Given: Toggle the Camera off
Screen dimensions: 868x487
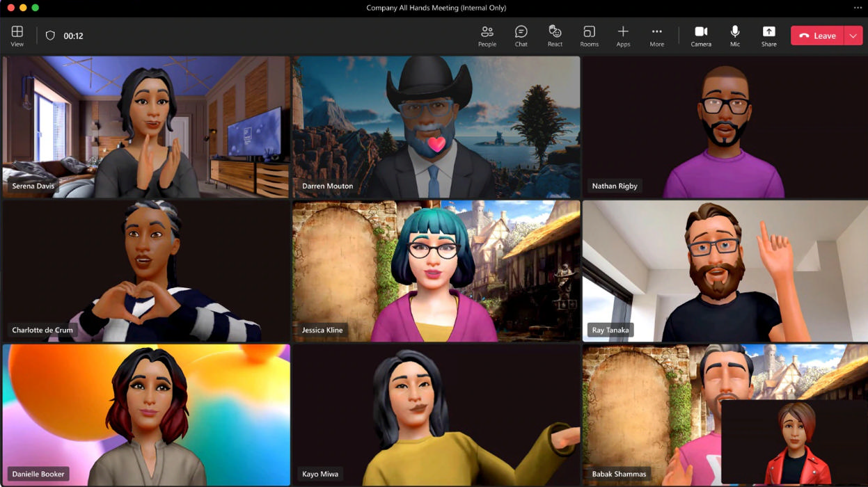Looking at the screenshot, I should (x=701, y=36).
